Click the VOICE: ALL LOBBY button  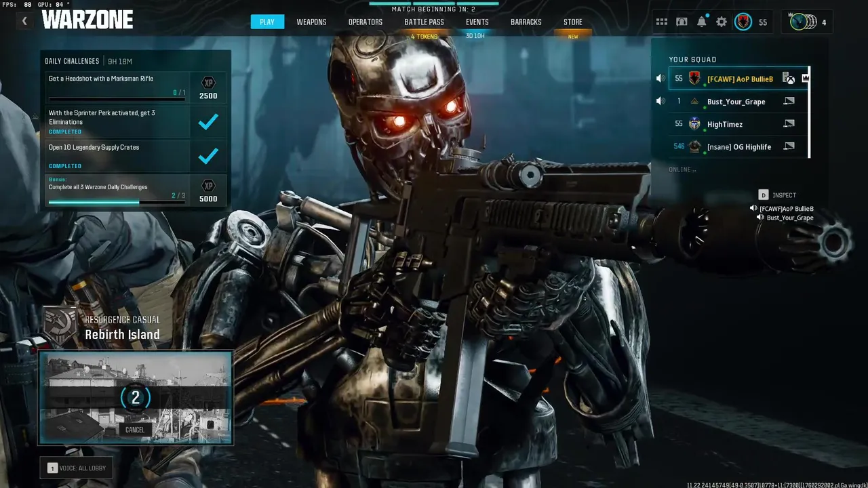click(x=76, y=468)
